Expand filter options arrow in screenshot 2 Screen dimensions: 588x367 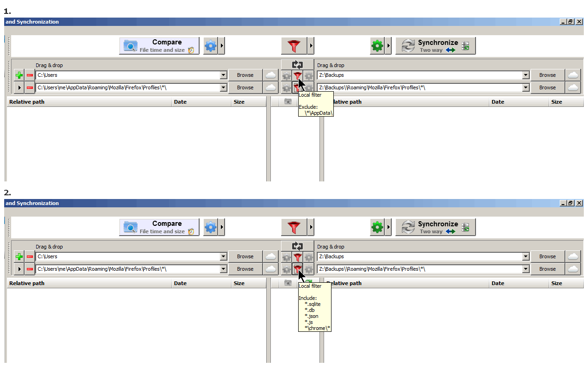coord(311,227)
